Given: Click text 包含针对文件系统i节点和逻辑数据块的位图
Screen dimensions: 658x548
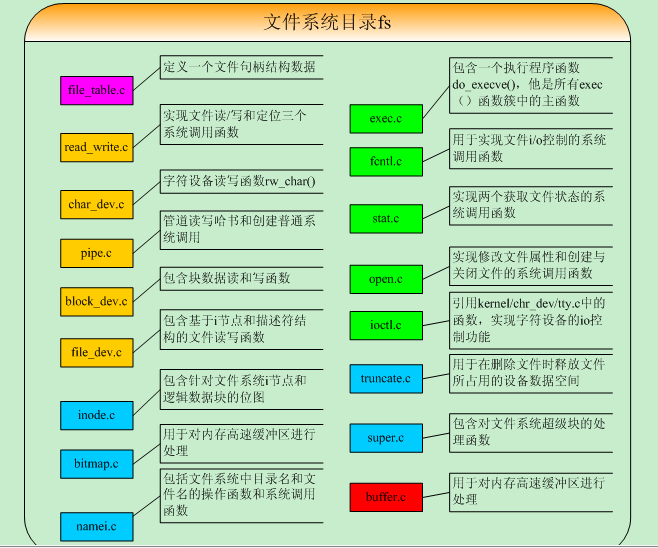Looking at the screenshot, I should click(x=235, y=389).
